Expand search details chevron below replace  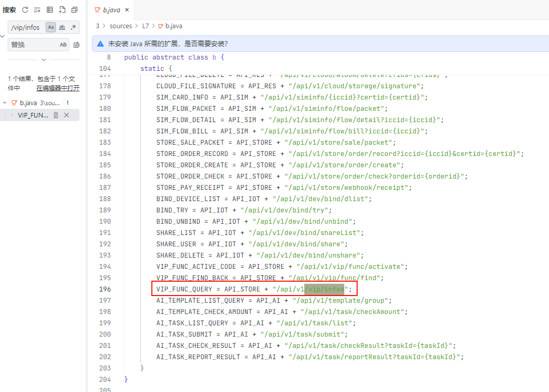(44, 60)
